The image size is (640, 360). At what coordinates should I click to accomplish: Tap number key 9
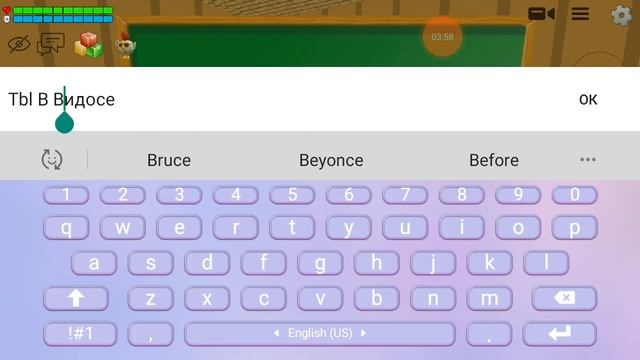tap(518, 195)
